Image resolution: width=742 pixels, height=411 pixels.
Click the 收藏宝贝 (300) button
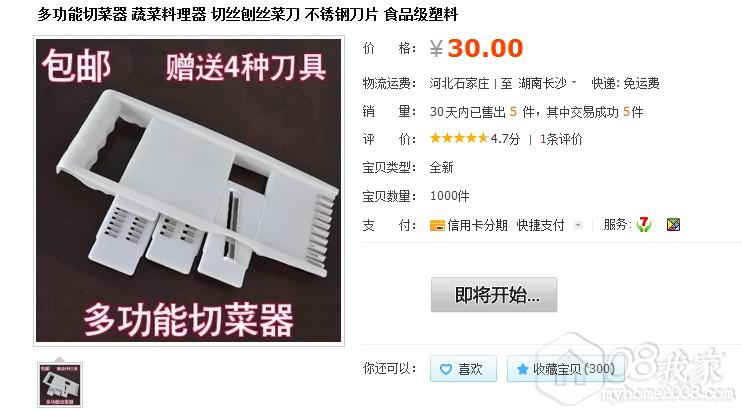tap(565, 368)
